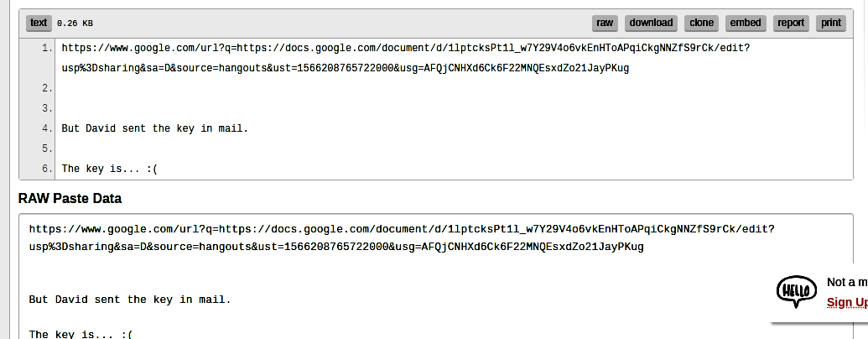Click the David sentence in the raw text area
This screenshot has height=339, width=868.
(129, 299)
